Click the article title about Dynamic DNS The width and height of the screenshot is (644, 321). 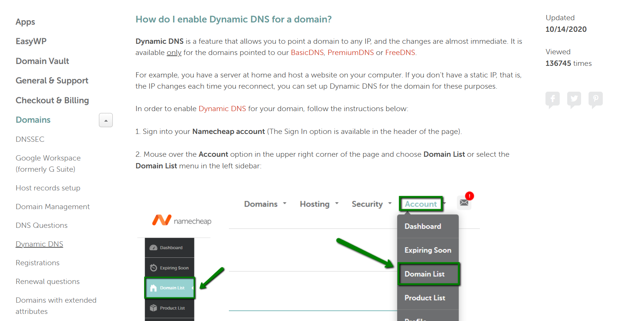tap(233, 19)
